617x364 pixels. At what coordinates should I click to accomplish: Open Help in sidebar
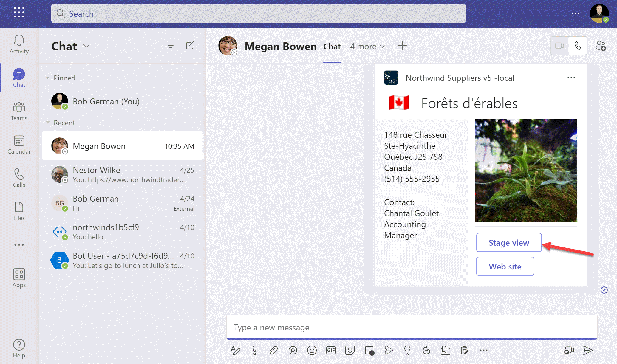[x=19, y=348]
